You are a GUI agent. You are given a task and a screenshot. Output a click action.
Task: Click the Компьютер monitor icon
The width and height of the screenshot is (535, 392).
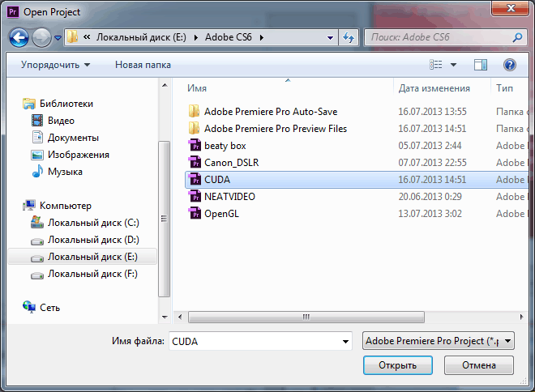click(x=29, y=205)
